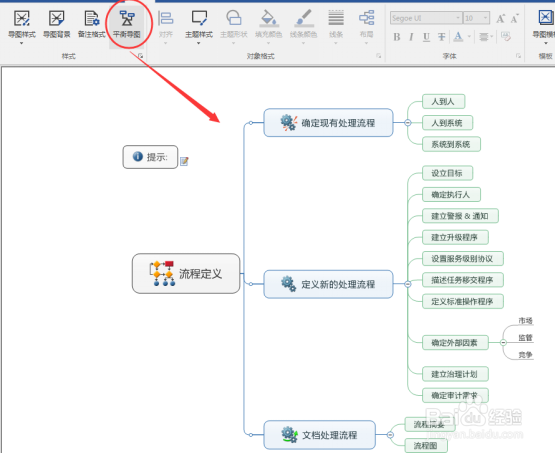555x454 pixels.
Task: Select the 设立目标 subtopic
Action: pos(447,173)
